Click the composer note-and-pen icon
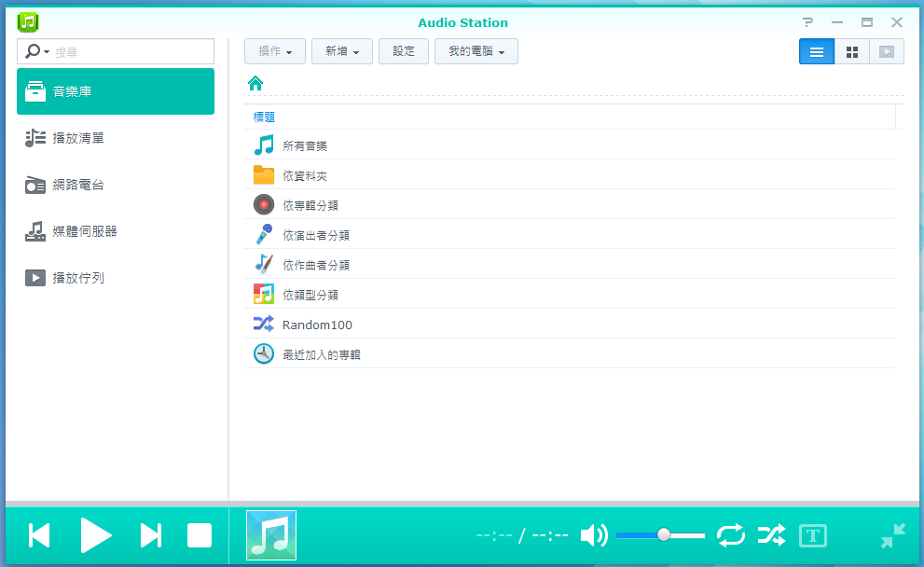Image resolution: width=924 pixels, height=567 pixels. [264, 264]
